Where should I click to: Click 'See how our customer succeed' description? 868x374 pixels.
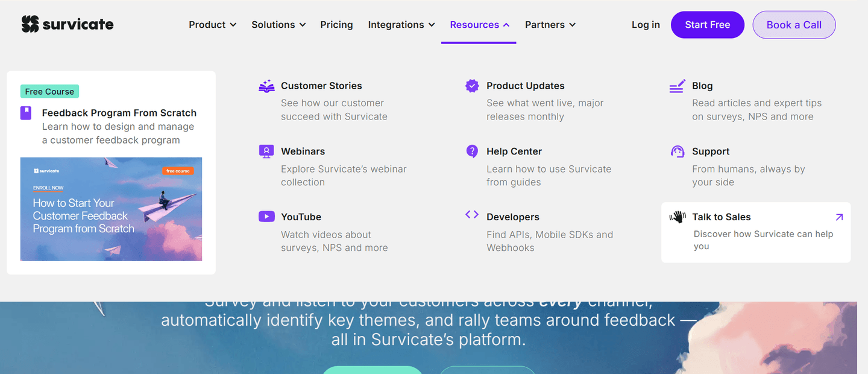334,110
